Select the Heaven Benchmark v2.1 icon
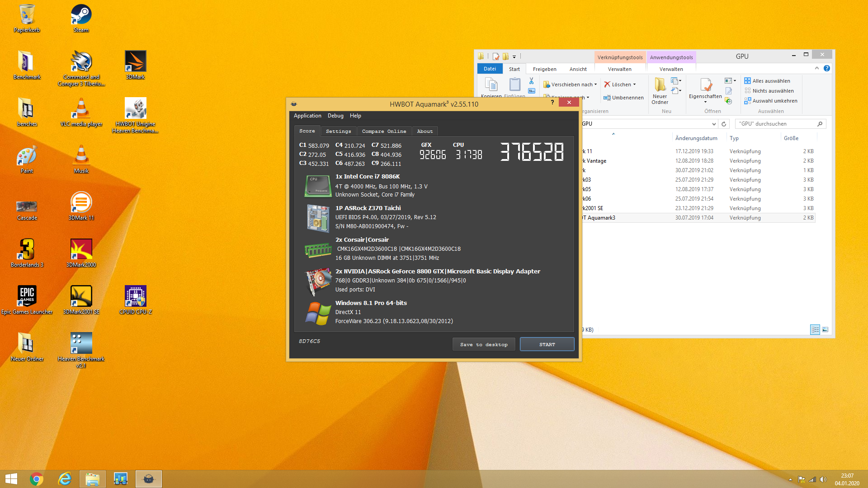 [81, 350]
